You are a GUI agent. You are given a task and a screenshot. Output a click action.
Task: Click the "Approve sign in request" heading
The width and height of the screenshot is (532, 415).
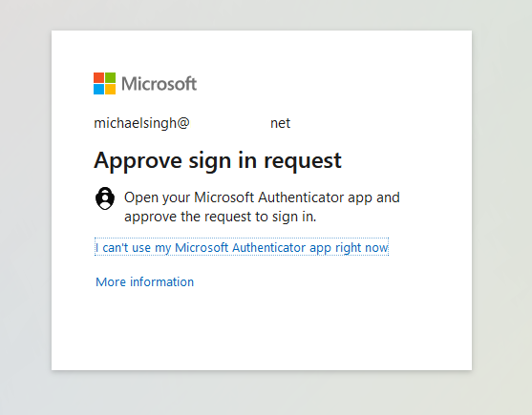click(x=218, y=160)
